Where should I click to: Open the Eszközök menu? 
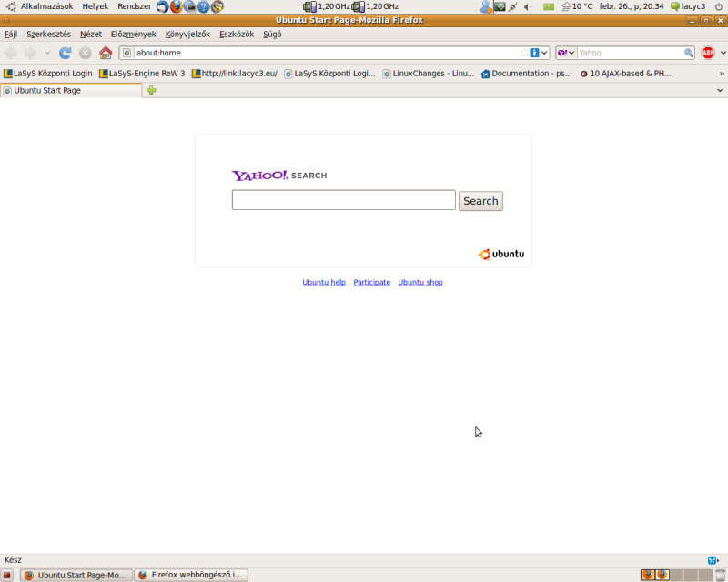tap(237, 35)
